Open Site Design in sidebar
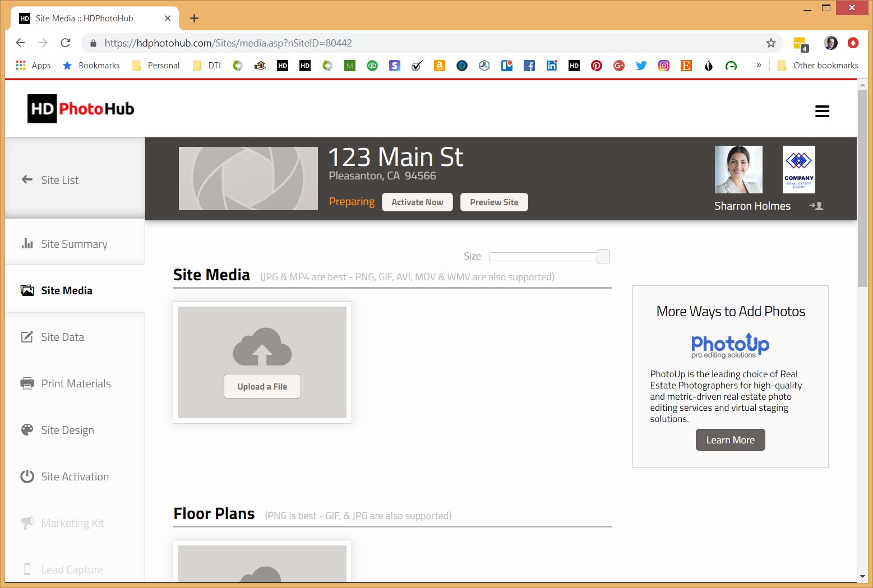Image resolution: width=873 pixels, height=588 pixels. click(57, 430)
